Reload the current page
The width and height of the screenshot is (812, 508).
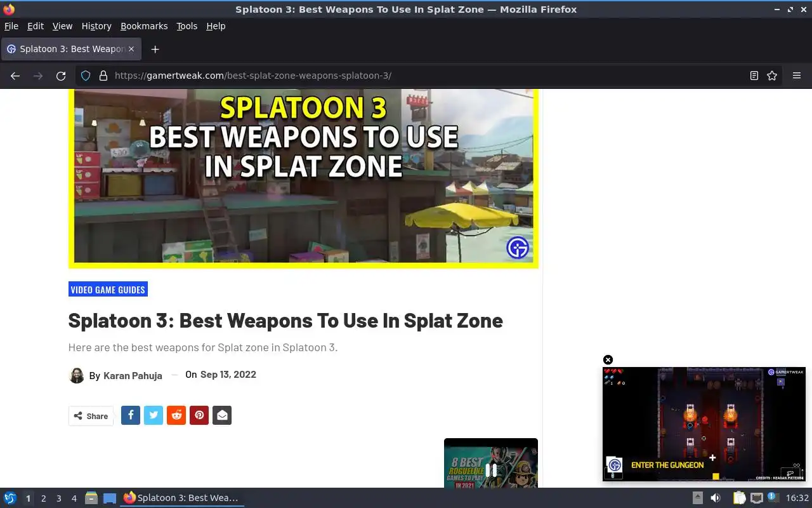coord(61,76)
